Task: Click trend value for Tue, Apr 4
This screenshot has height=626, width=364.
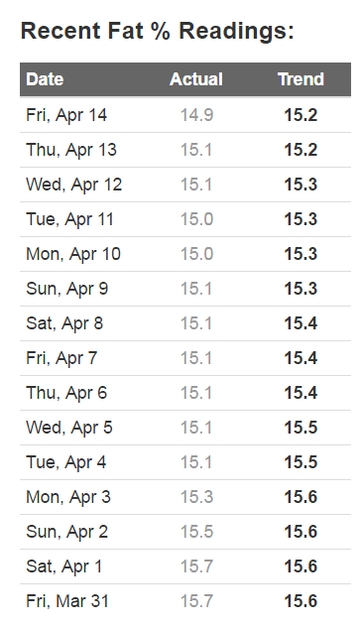Action: point(301,462)
